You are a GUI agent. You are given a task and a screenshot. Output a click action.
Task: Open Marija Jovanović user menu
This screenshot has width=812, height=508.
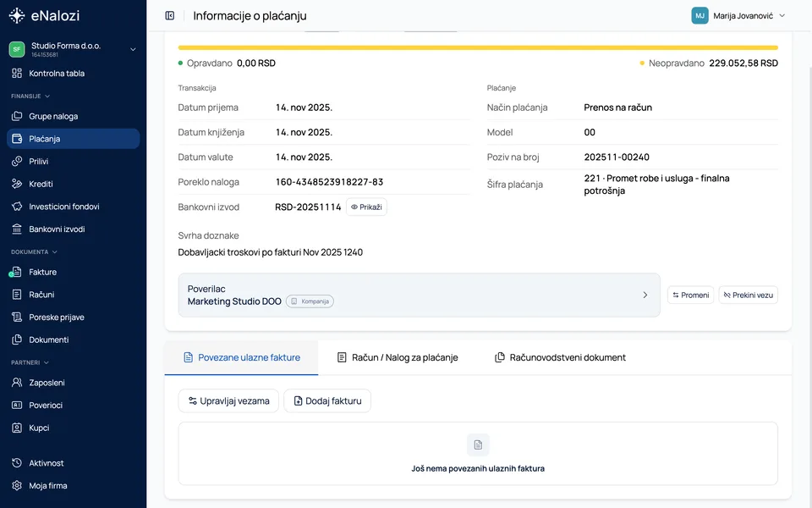click(x=738, y=15)
